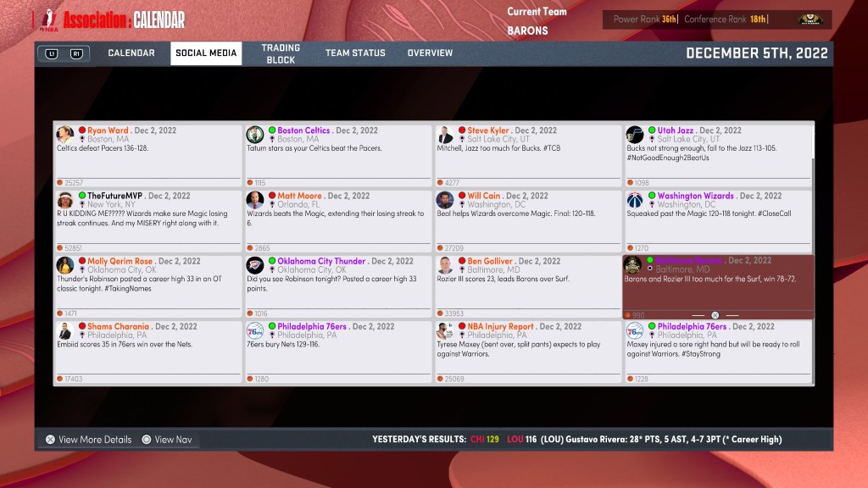This screenshot has width=868, height=488.
Task: Click the R1 bumper icon
Action: [x=76, y=53]
